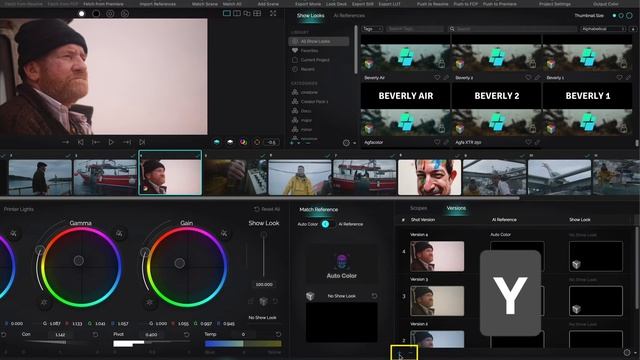The width and height of the screenshot is (640, 360).
Task: Click Fetch from Premiere in top menu
Action: coord(103,4)
